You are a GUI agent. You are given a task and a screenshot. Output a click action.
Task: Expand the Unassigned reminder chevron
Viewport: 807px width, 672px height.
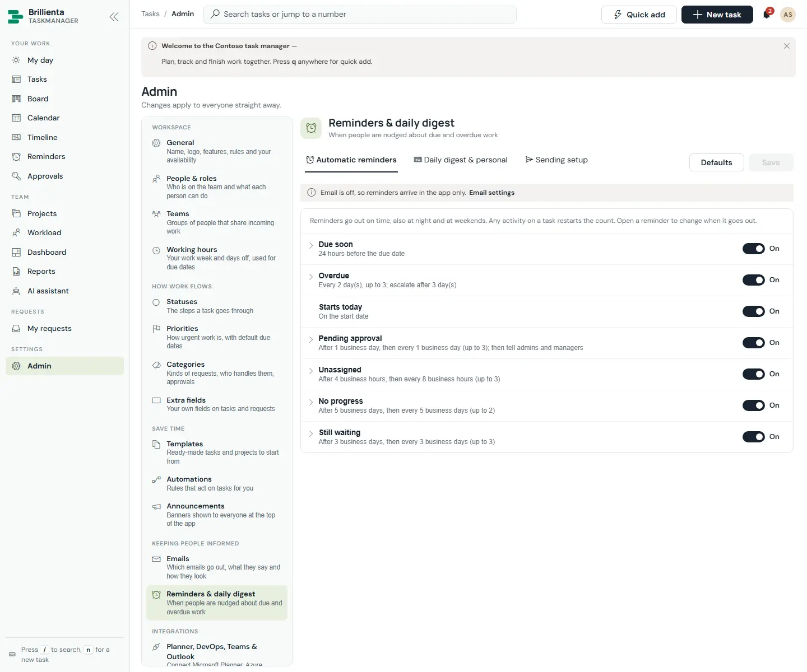(311, 371)
